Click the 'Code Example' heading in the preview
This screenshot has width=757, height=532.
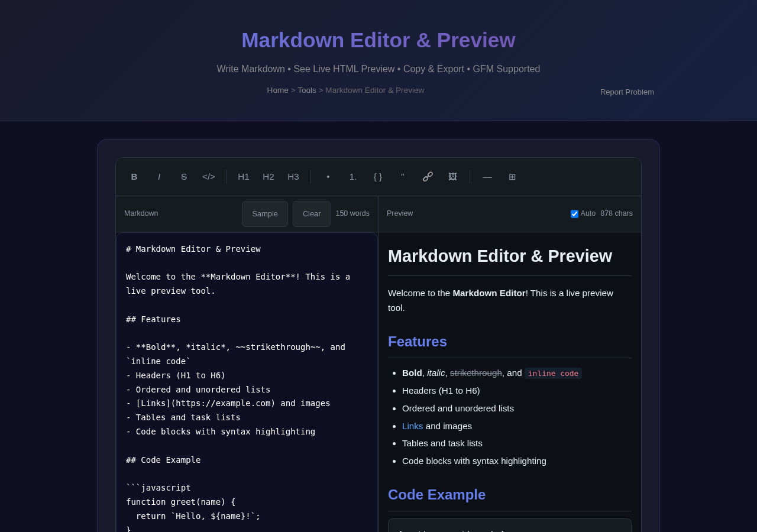click(436, 495)
